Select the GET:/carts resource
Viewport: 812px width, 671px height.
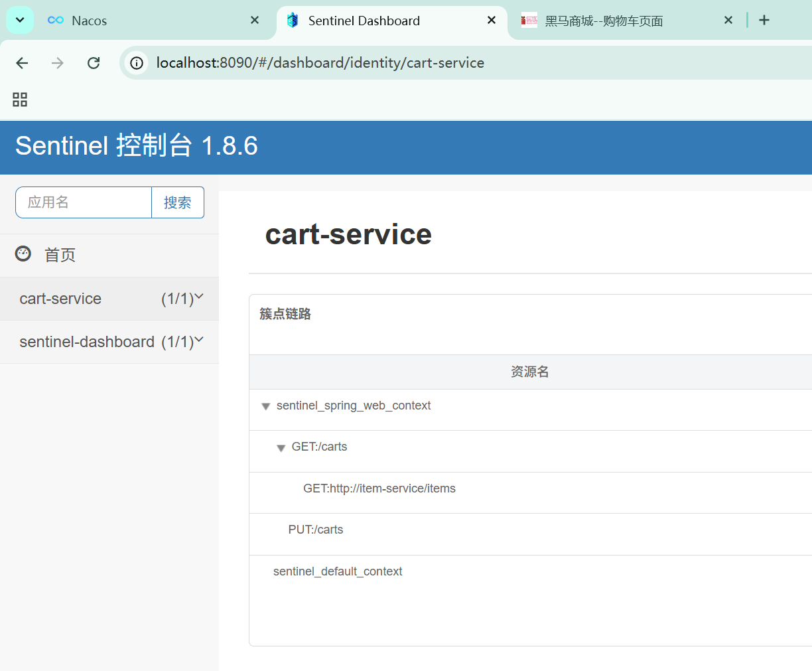tap(319, 447)
